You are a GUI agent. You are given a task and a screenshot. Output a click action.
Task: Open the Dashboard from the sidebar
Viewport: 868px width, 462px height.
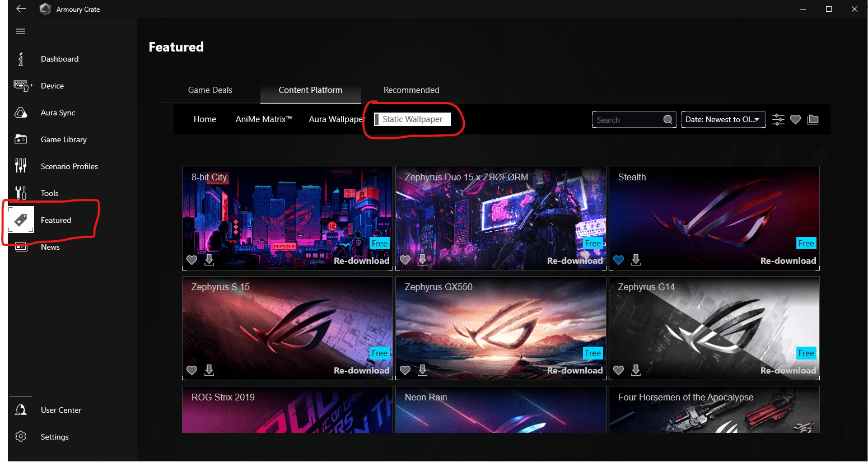(60, 59)
